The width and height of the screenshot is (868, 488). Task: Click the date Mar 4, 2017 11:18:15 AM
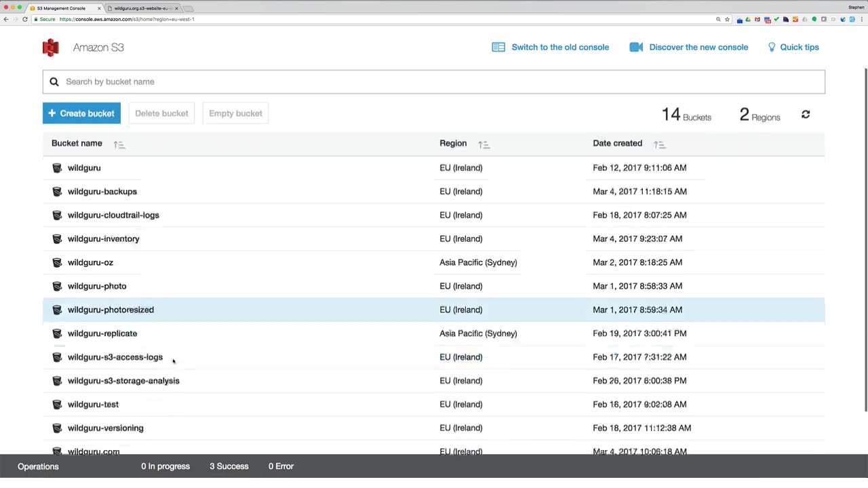639,192
